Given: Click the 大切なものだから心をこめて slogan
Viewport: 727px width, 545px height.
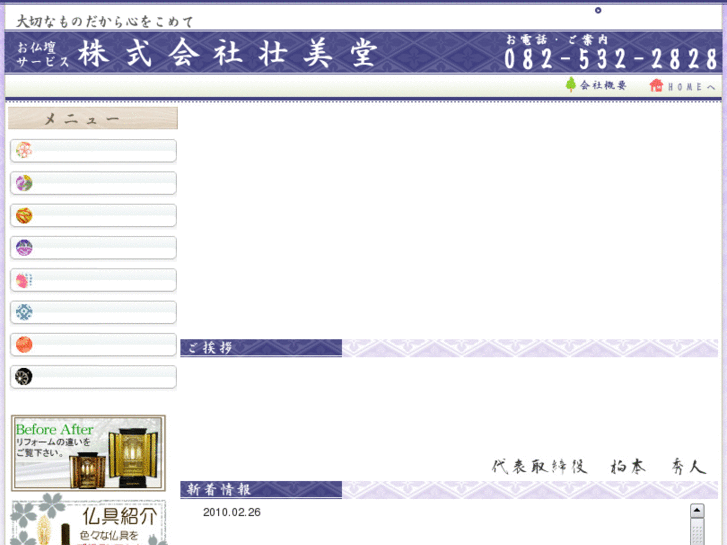Looking at the screenshot, I should pyautogui.click(x=105, y=21).
